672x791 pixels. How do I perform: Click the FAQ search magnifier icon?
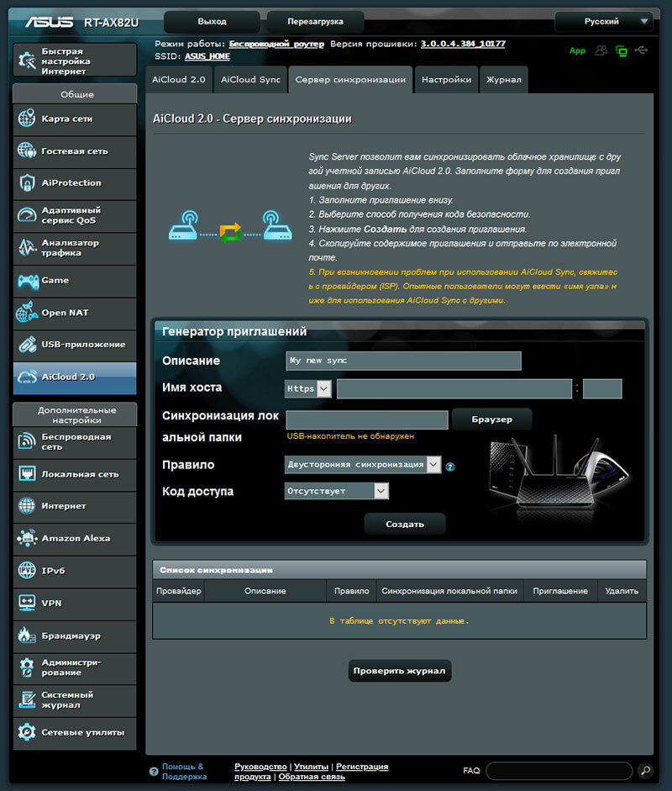click(645, 770)
